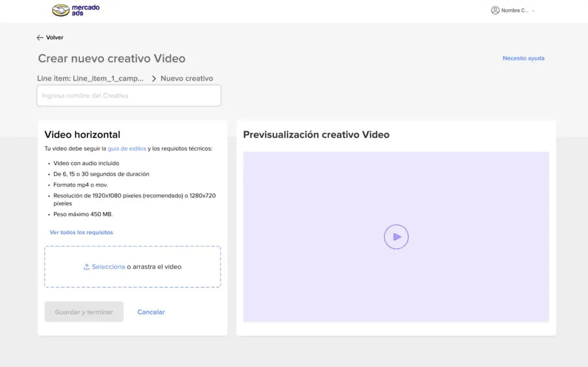Click the Video horizontal heading
This screenshot has width=588, height=367.
click(83, 135)
